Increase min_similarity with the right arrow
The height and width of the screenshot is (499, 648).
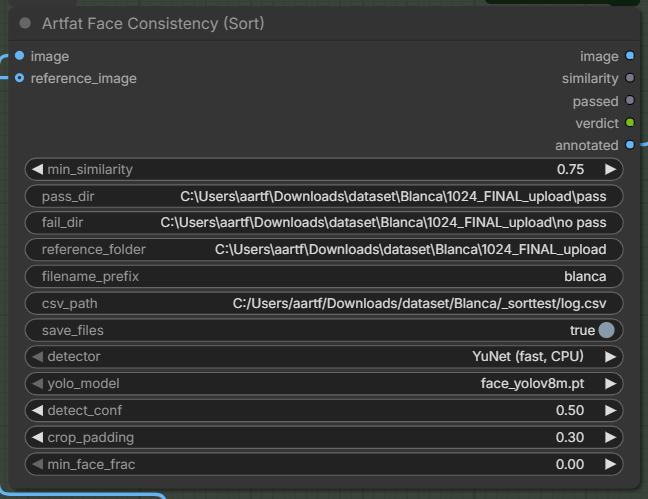(x=610, y=170)
